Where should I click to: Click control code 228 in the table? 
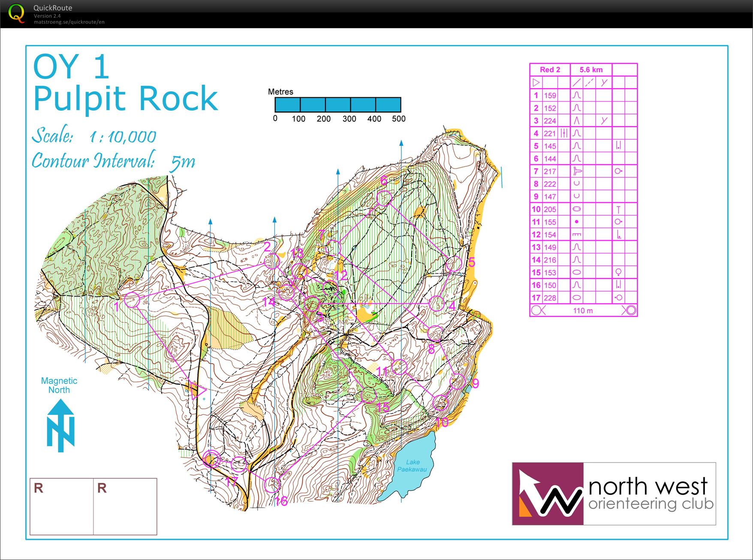pyautogui.click(x=550, y=298)
